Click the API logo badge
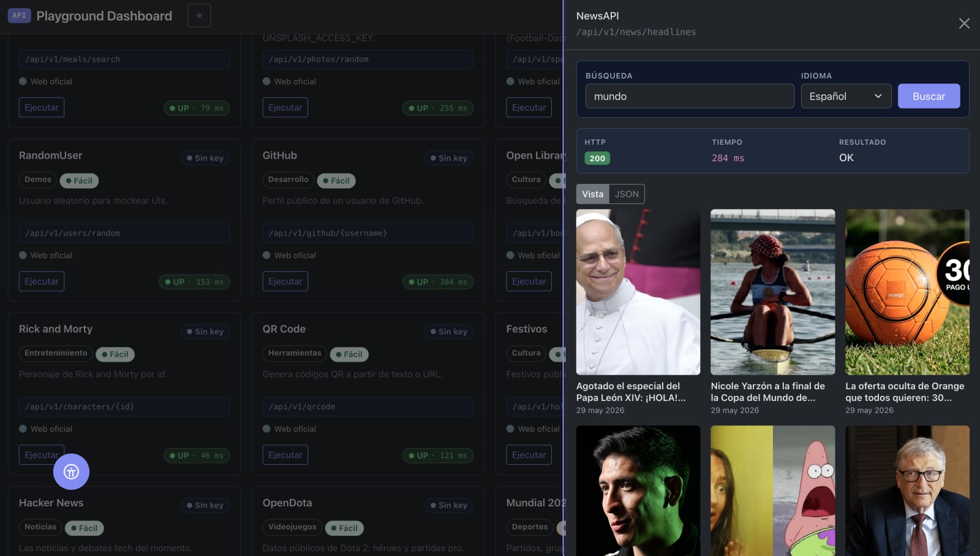 19,15
